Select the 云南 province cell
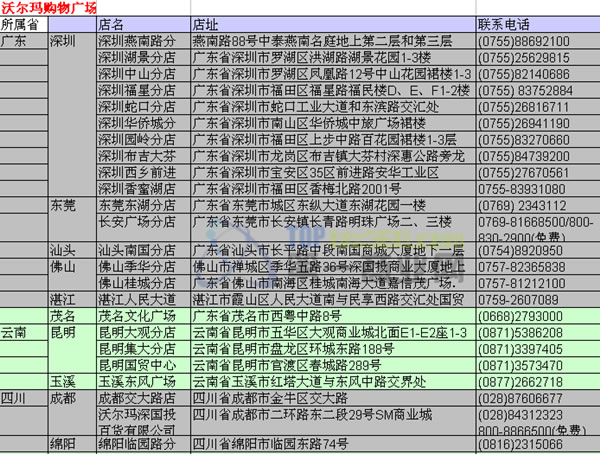Screen dimensions: 600x454 15,331
